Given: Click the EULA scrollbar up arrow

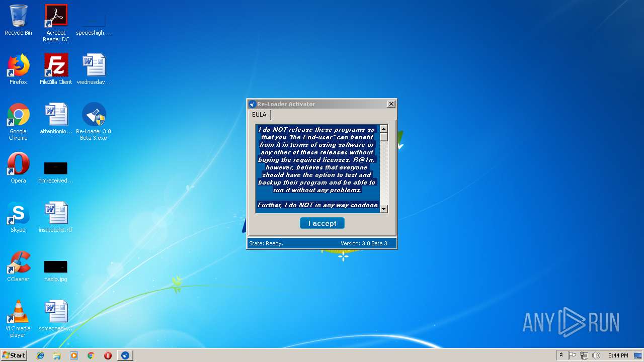Looking at the screenshot, I should 384,129.
